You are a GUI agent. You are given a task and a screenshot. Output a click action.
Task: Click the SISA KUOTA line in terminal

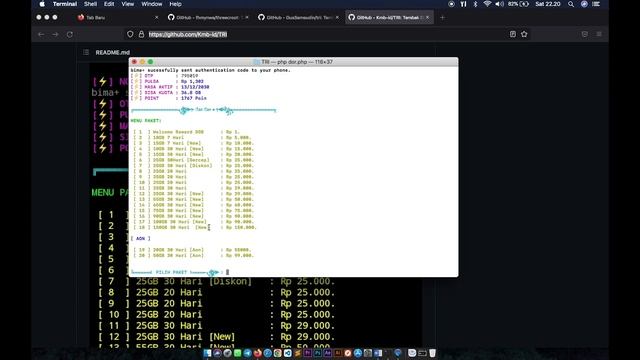166,93
